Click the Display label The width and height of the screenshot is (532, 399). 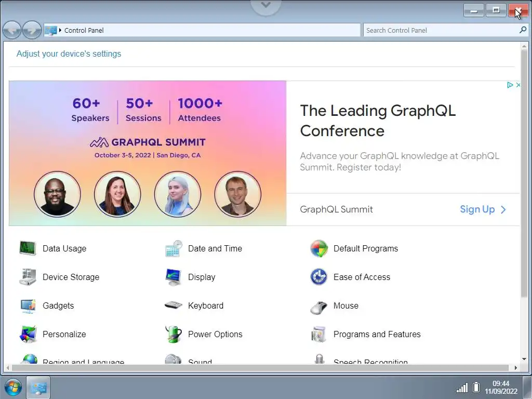click(x=202, y=277)
